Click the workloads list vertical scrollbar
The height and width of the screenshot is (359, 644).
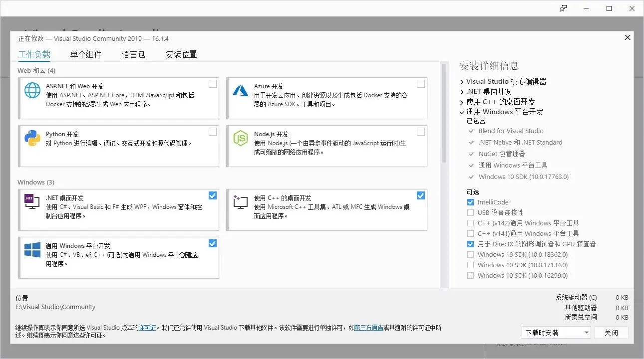point(444,113)
